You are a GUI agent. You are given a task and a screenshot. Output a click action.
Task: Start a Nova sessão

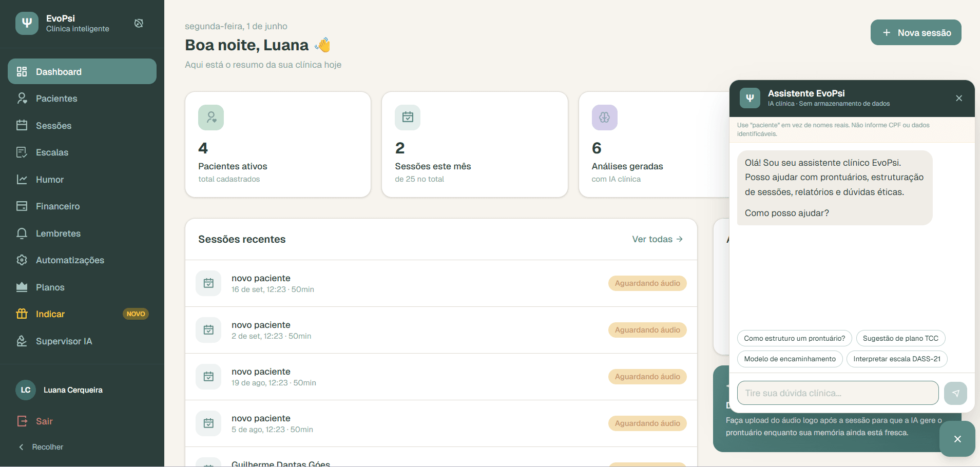(x=916, y=32)
